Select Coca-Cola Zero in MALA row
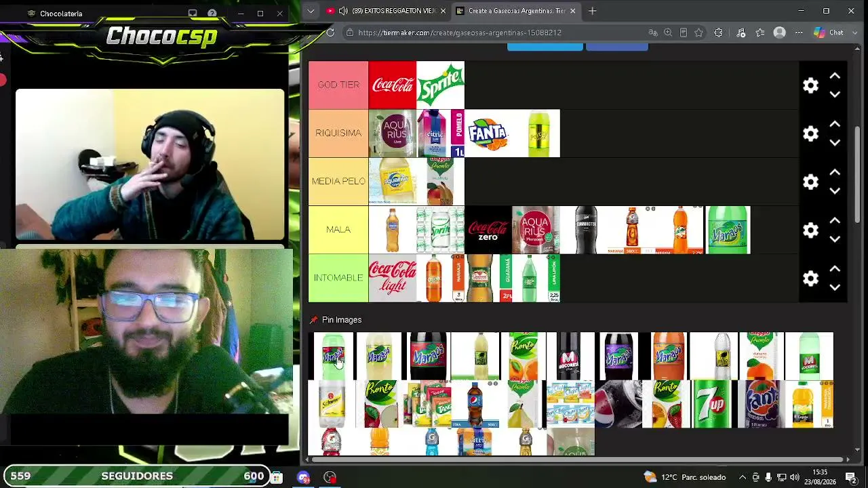868x488 pixels. coord(488,230)
